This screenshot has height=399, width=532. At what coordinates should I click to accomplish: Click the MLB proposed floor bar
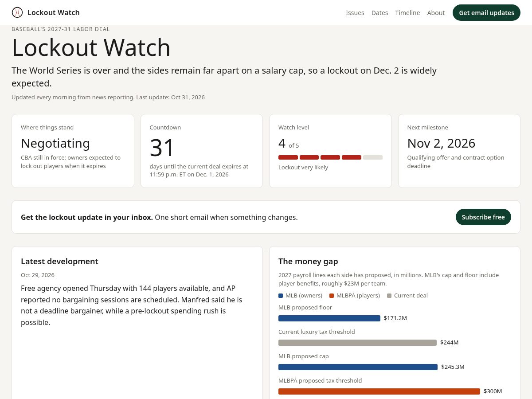point(329,318)
